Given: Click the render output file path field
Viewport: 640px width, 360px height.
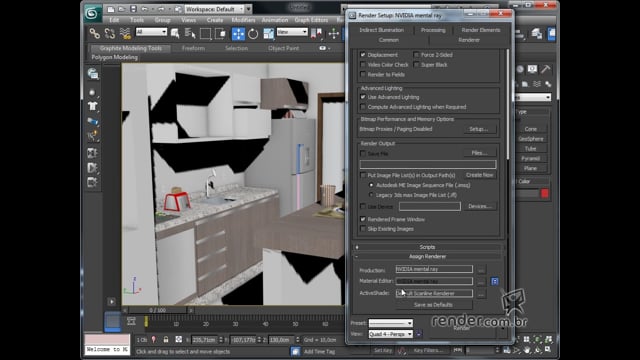Looking at the screenshot, I should tap(428, 164).
